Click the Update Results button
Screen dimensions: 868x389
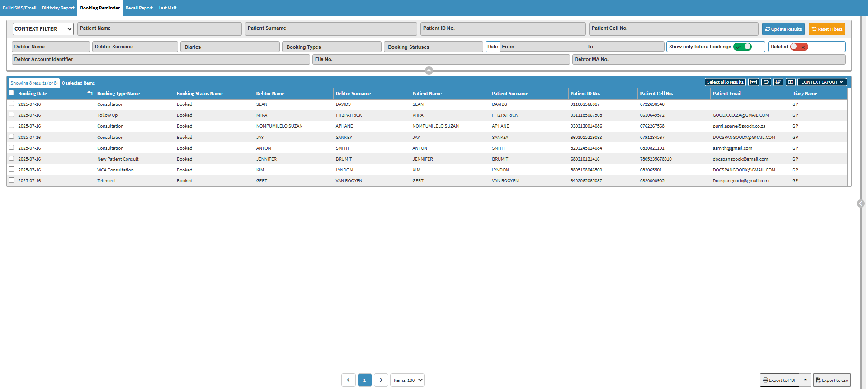pos(783,29)
